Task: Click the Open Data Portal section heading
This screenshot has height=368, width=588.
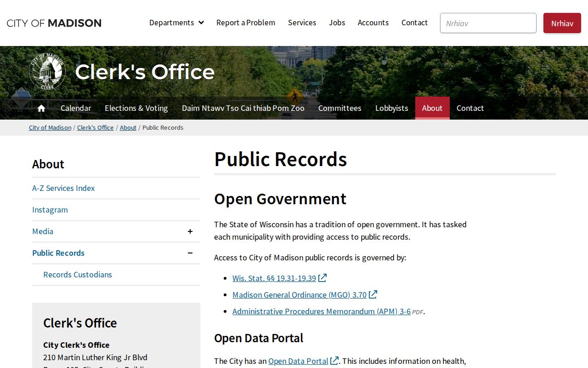Action: 259,338
